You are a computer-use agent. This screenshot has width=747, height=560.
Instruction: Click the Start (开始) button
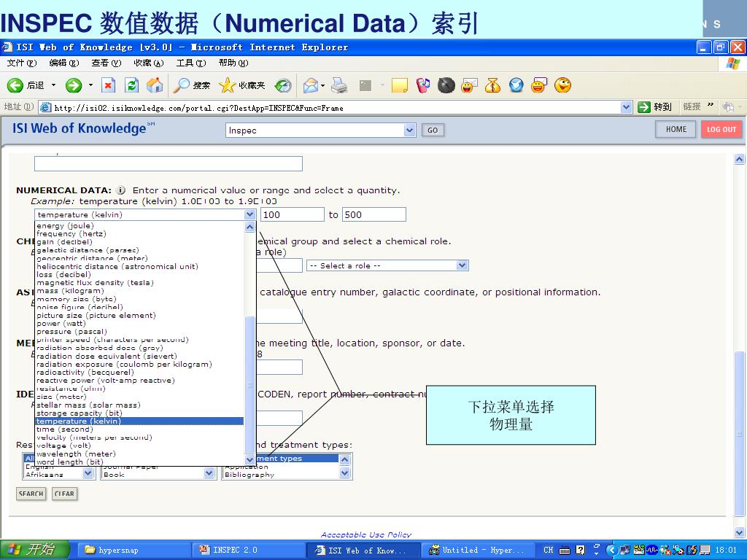coord(35,550)
